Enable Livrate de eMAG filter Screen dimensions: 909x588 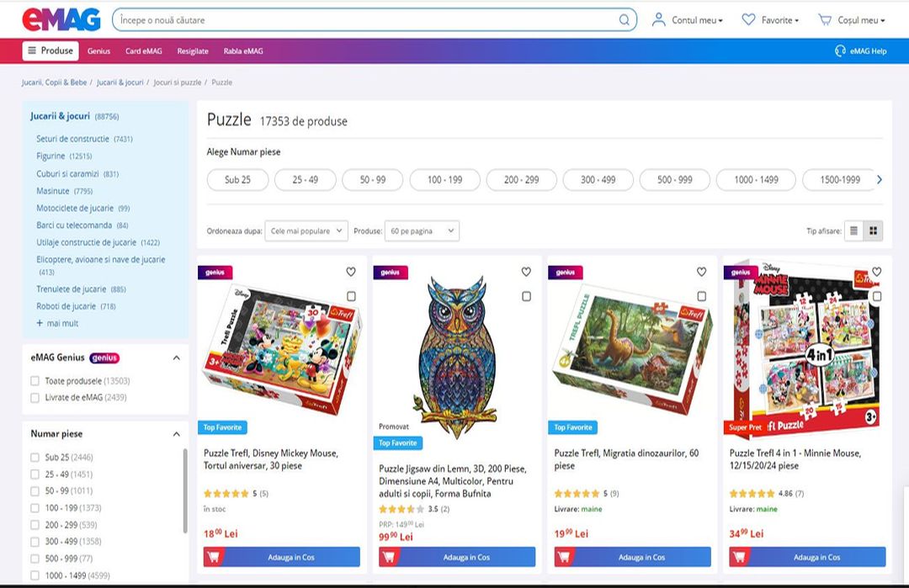click(35, 397)
